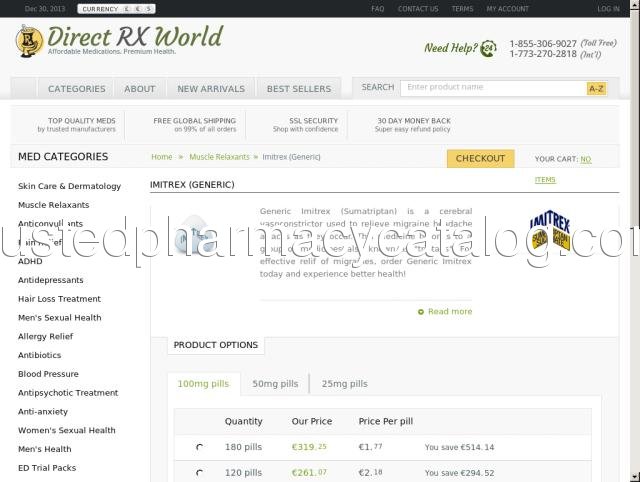Open the Antibiotics category
This screenshot has height=482, width=640.
pos(40,355)
